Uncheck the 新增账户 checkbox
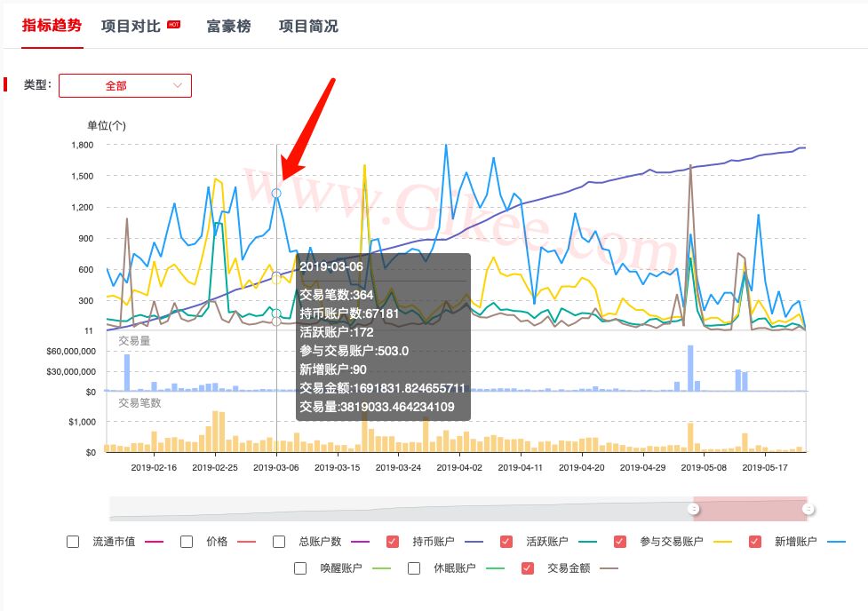This screenshot has height=611, width=868. click(x=755, y=542)
